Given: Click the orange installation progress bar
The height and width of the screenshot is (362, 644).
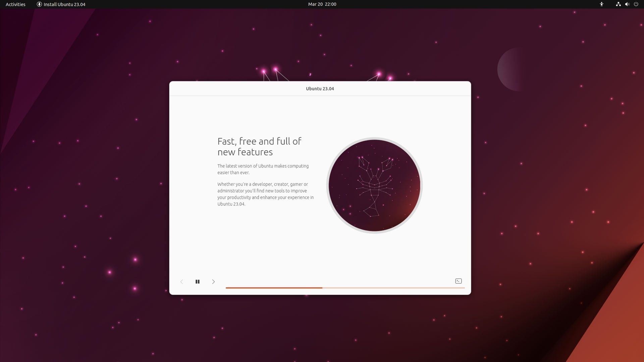Looking at the screenshot, I should tap(273, 288).
